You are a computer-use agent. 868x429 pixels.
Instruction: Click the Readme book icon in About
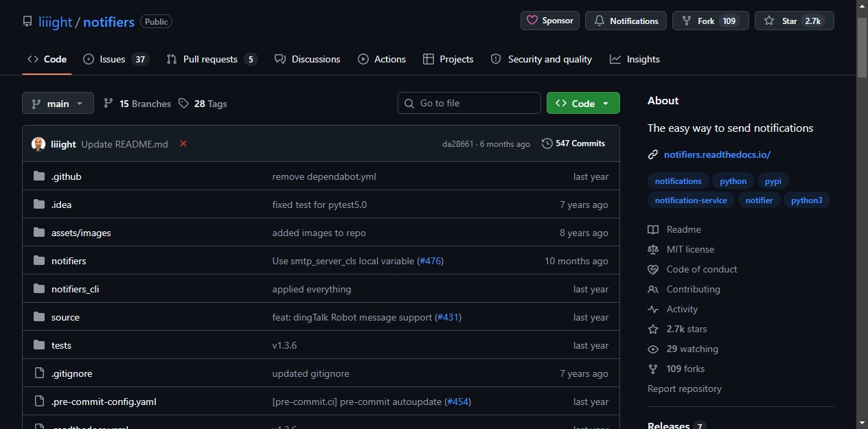pos(653,229)
